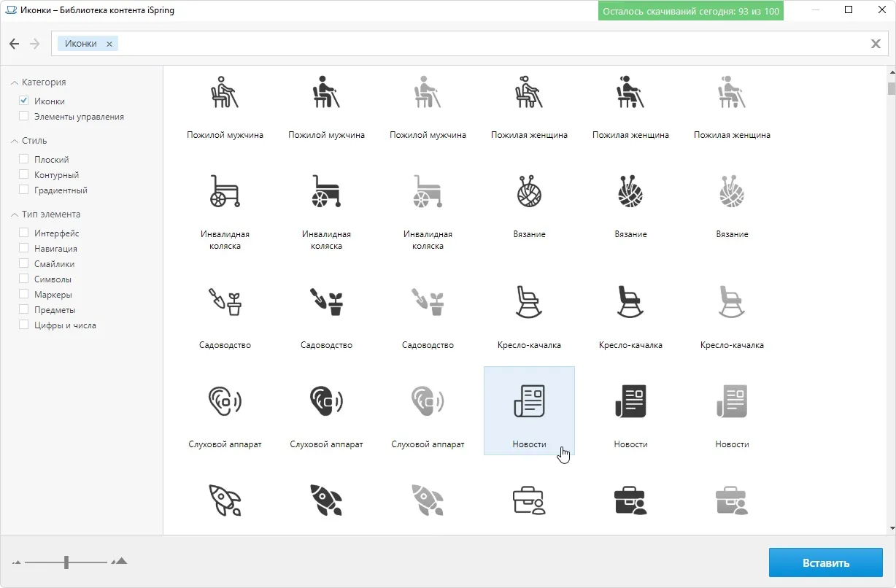The width and height of the screenshot is (896, 588).
Task: Select the solid black Садоводство icon
Action: [326, 301]
